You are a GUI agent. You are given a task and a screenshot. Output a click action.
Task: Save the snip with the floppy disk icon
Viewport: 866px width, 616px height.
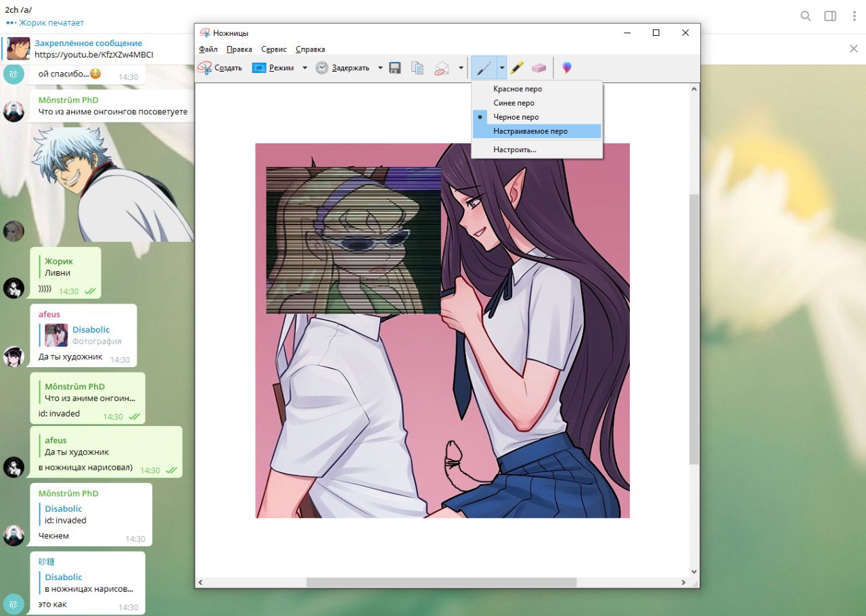coord(396,68)
